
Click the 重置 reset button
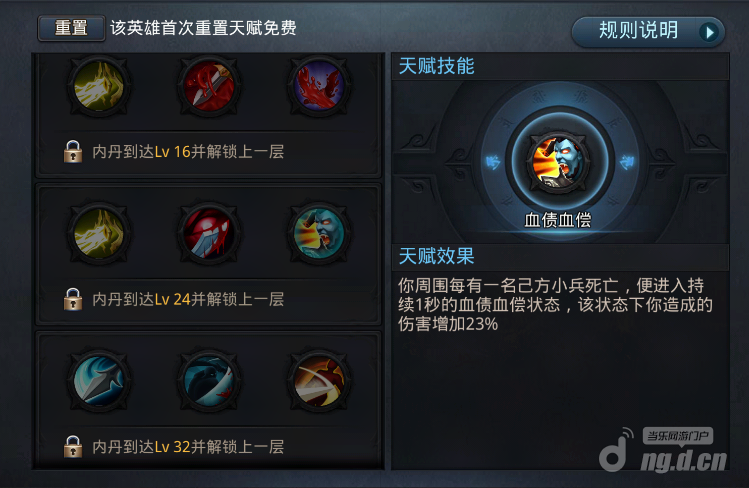pyautogui.click(x=71, y=28)
